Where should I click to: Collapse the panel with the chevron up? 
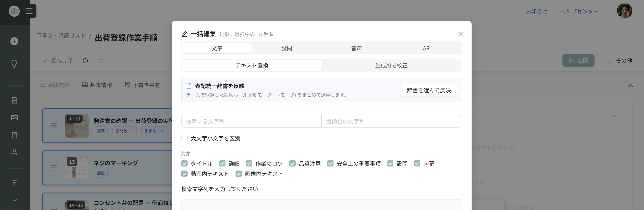coord(630,85)
